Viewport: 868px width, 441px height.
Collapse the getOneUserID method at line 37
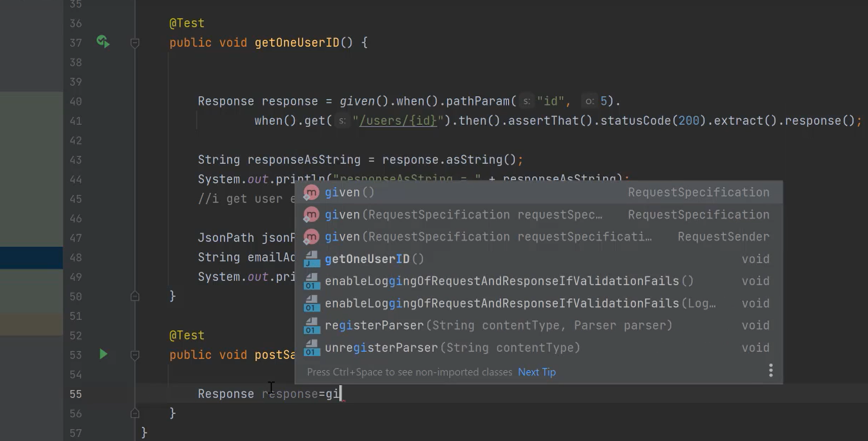tap(135, 43)
